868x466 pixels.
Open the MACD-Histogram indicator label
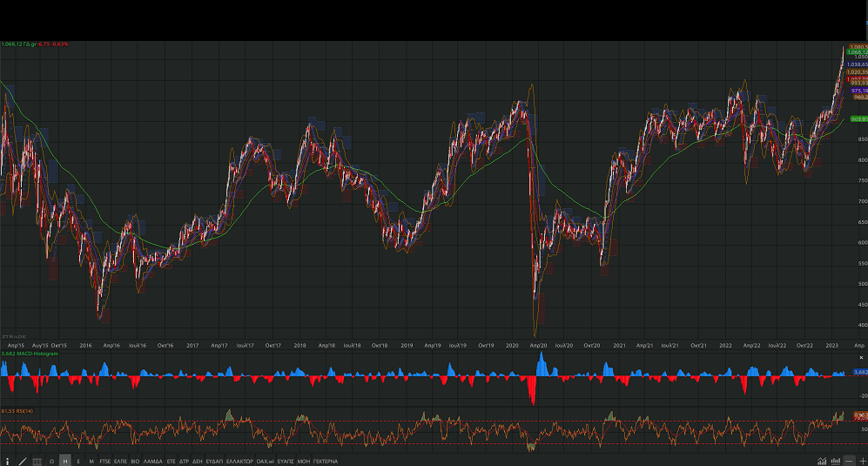click(x=35, y=354)
